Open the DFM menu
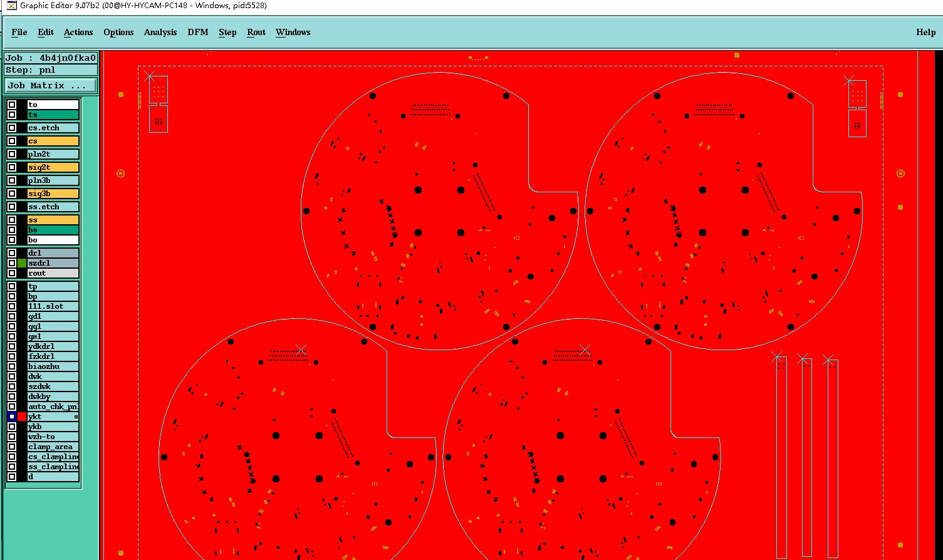 click(198, 32)
